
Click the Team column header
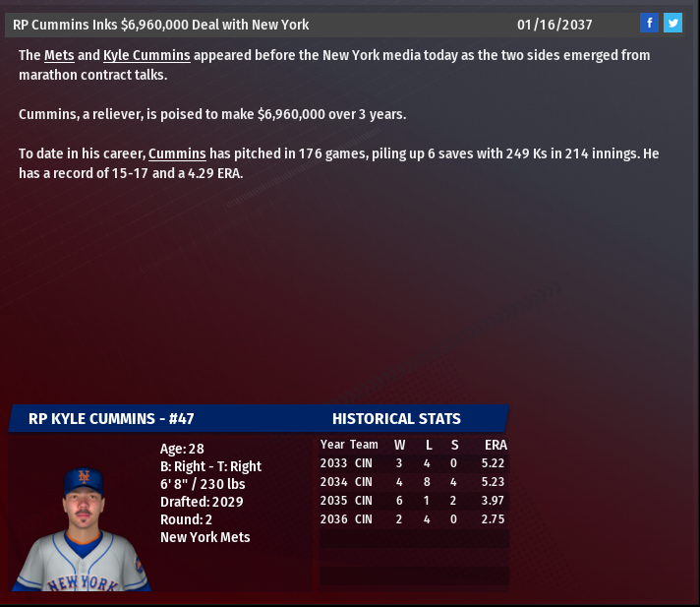point(364,445)
